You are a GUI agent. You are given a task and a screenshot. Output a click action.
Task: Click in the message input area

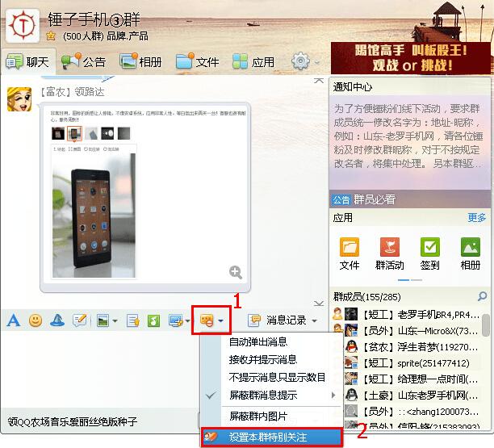coord(101,369)
